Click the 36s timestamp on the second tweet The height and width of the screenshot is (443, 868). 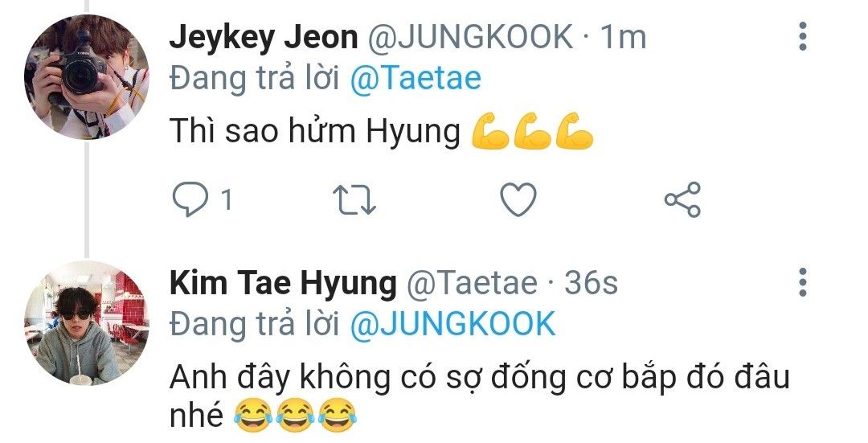[x=591, y=282]
